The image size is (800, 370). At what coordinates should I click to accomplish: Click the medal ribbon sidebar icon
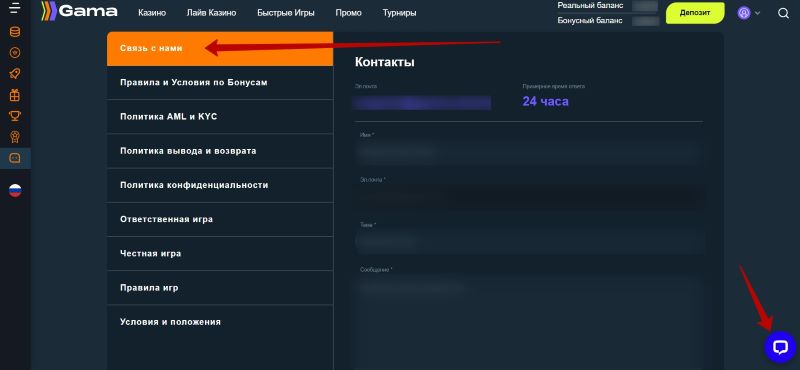(15, 137)
